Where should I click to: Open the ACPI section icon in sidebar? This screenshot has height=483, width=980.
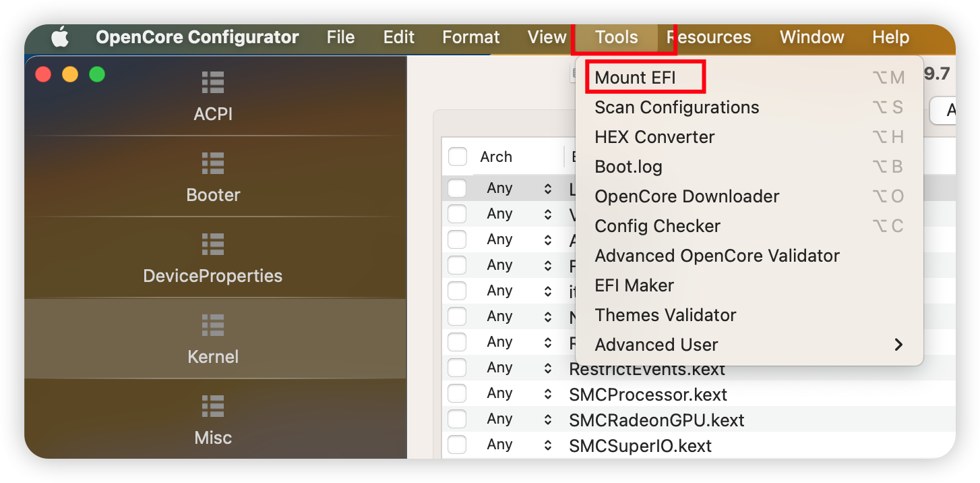(213, 83)
